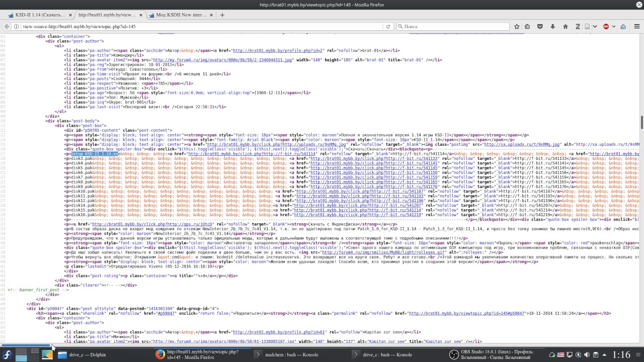Open the profile.php?id=2 link
Viewport: 644px width, 362px height.
pos(278,50)
